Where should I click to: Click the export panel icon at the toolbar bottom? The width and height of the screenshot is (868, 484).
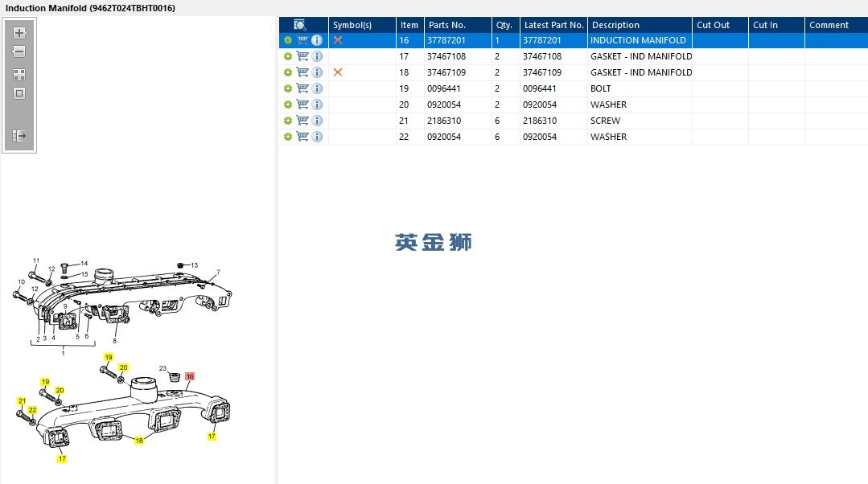[x=19, y=136]
